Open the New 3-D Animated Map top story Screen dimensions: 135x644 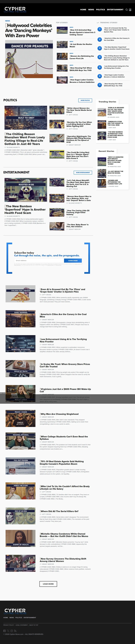coord(82,32)
